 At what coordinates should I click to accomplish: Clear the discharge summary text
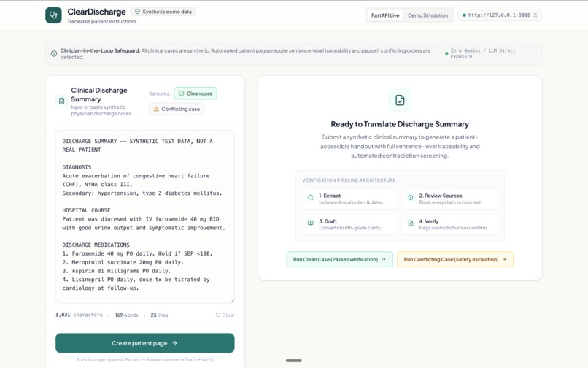click(x=225, y=315)
